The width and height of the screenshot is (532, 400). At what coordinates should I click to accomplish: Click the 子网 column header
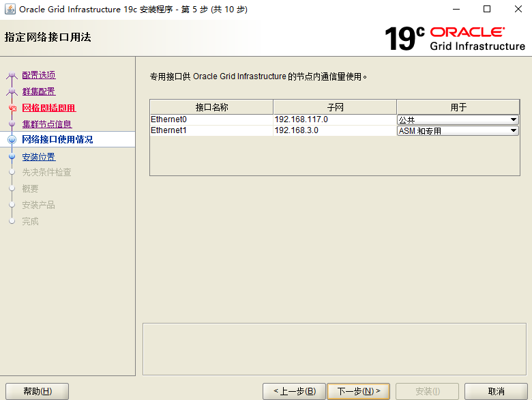point(334,107)
